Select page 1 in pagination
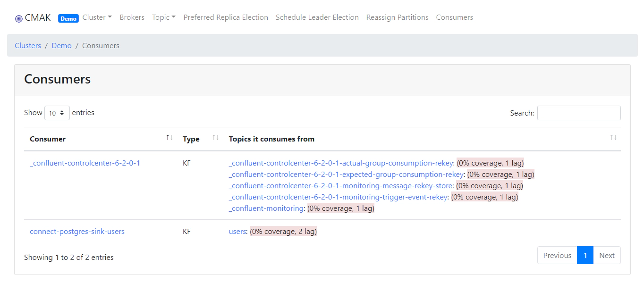The image size is (644, 283). [x=585, y=255]
